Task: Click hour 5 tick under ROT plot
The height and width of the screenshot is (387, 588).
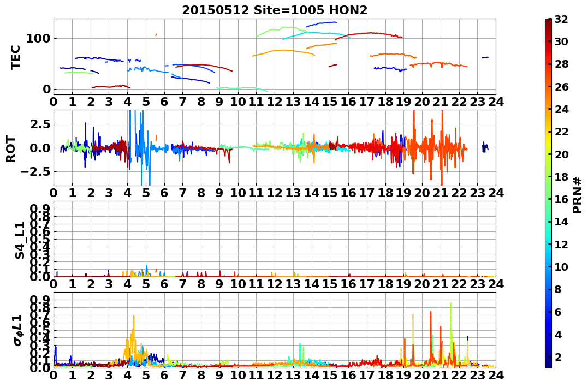Action: coord(146,193)
